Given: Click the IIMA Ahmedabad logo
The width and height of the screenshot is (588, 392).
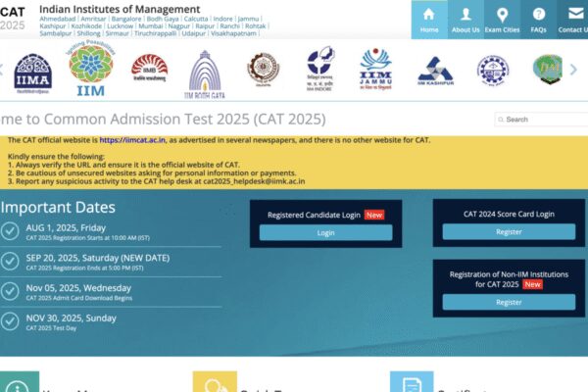Looking at the screenshot, I should point(32,73).
